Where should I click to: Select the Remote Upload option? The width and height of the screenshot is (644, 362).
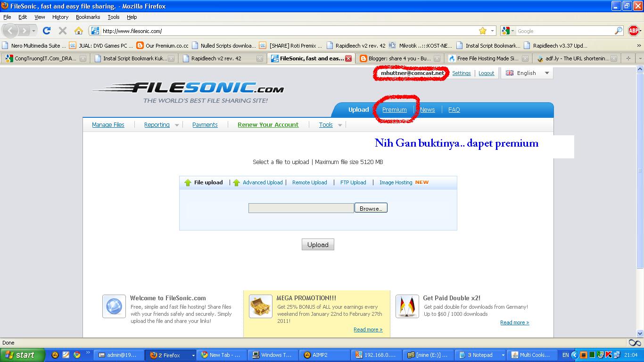309,182
